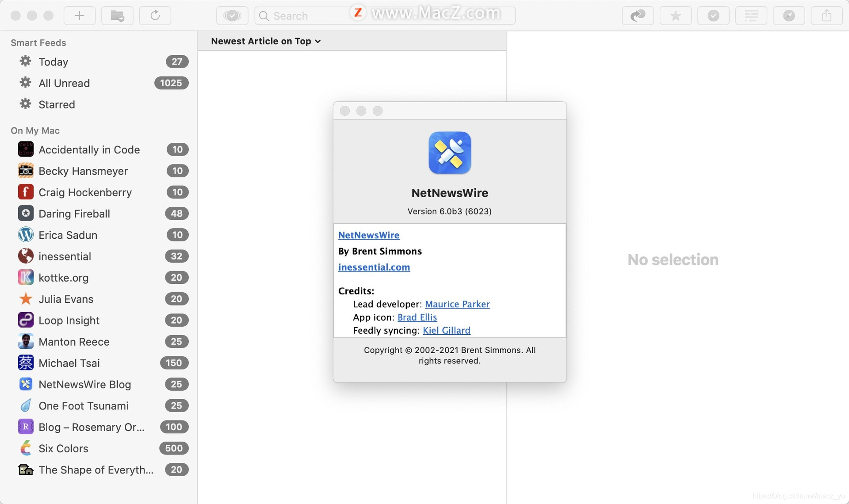
Task: Click the Loop Insight feed icon
Action: (26, 320)
